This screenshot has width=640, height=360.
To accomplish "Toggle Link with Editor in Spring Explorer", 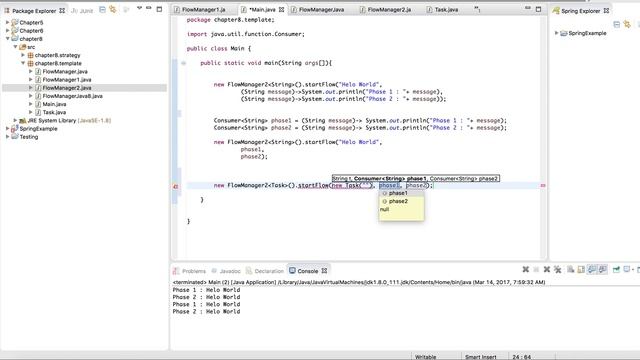I will point(627,25).
